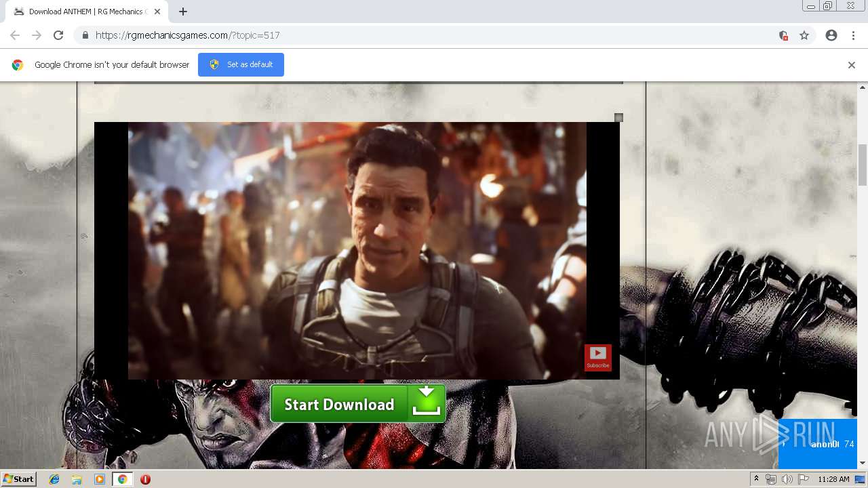Go back to the previous page
Image resolution: width=868 pixels, height=488 pixels.
pos(15,35)
